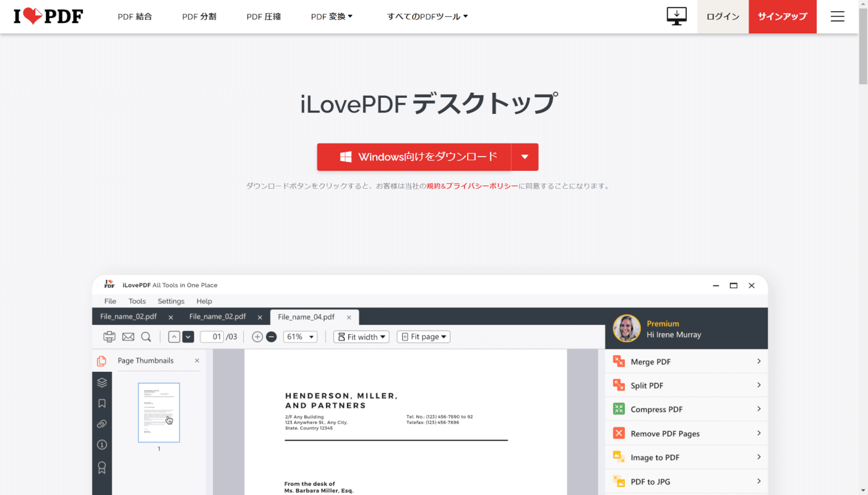
Task: Click the email envelope icon in the preview toolbar
Action: pos(128,337)
